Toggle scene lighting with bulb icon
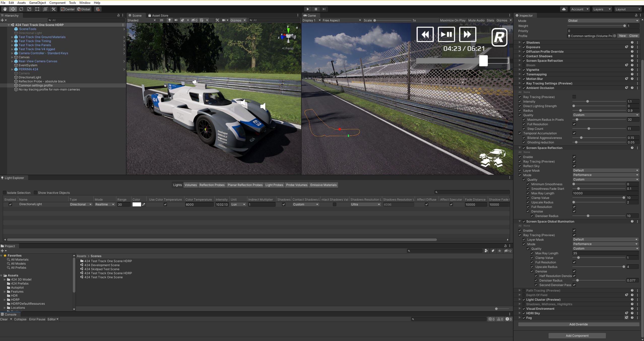The image size is (644, 341). pos(170,20)
